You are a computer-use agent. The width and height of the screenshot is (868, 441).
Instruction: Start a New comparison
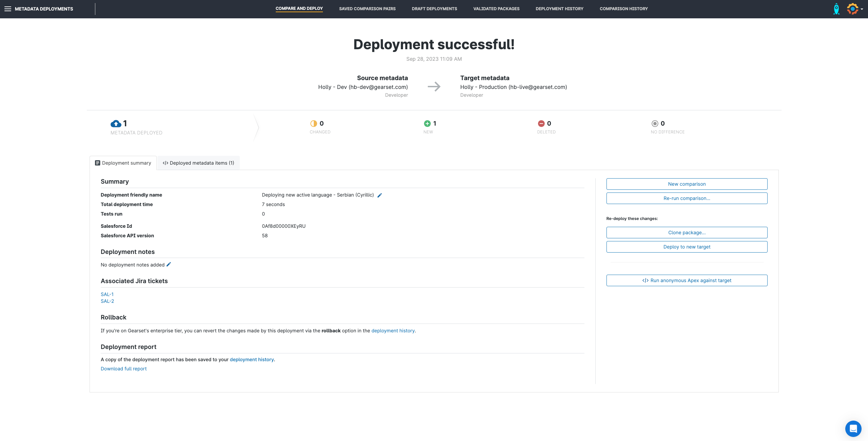tap(687, 184)
